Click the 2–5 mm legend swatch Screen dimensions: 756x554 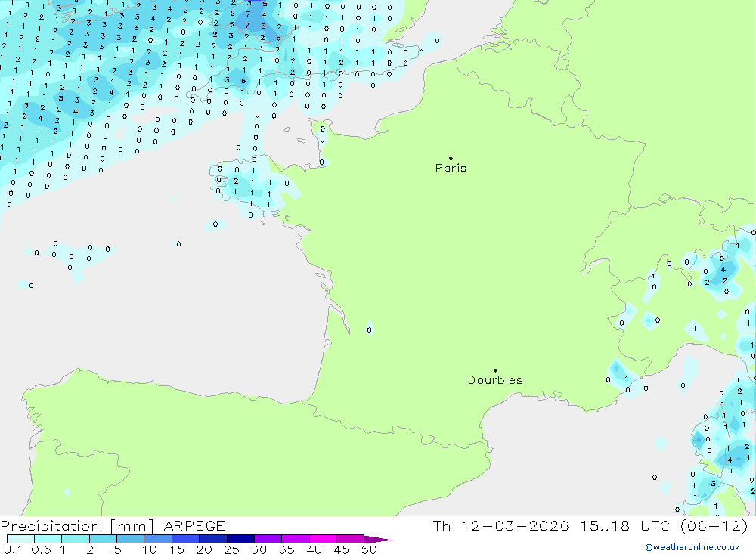coord(103,539)
